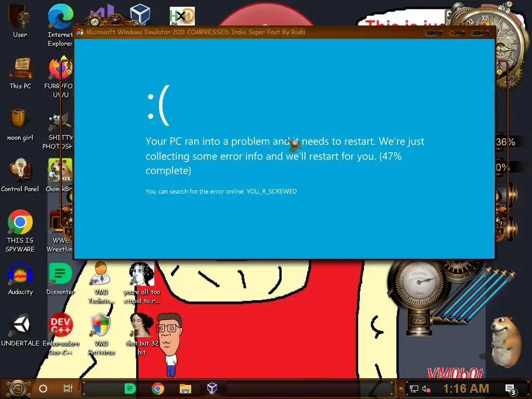
Task: Open Cortana circle on the taskbar
Action: 43,389
